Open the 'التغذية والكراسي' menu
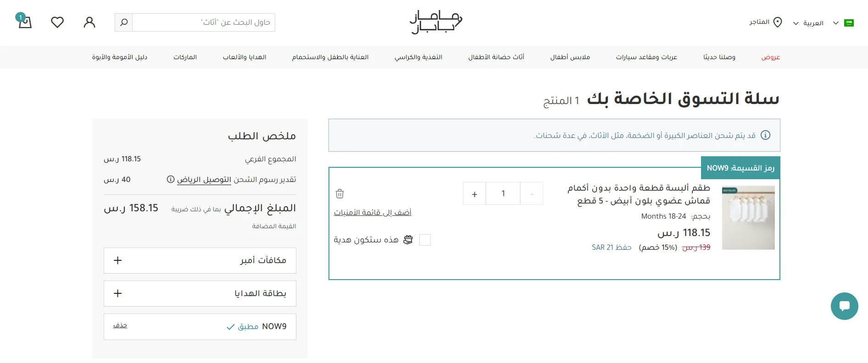Viewport: 868px width, 363px height. (418, 57)
